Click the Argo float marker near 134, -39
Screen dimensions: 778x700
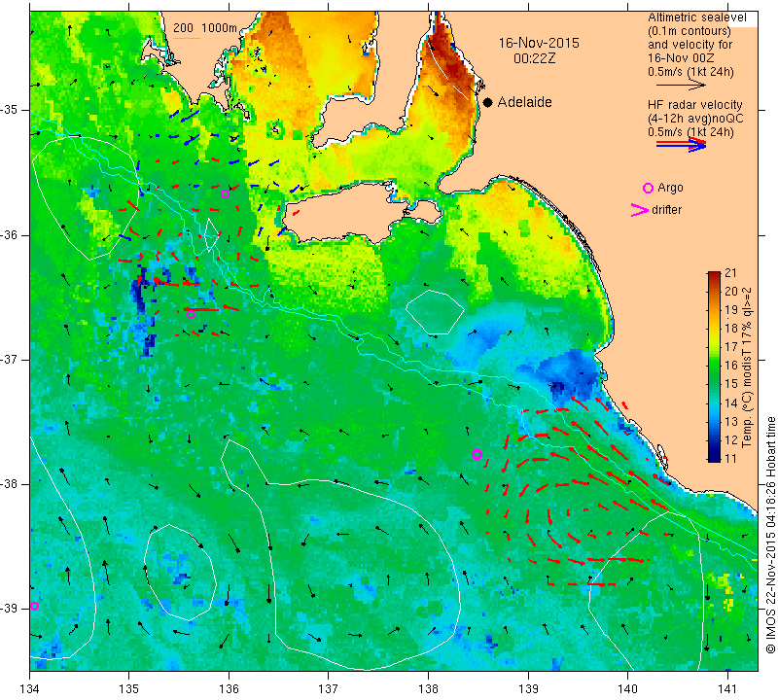(x=34, y=607)
